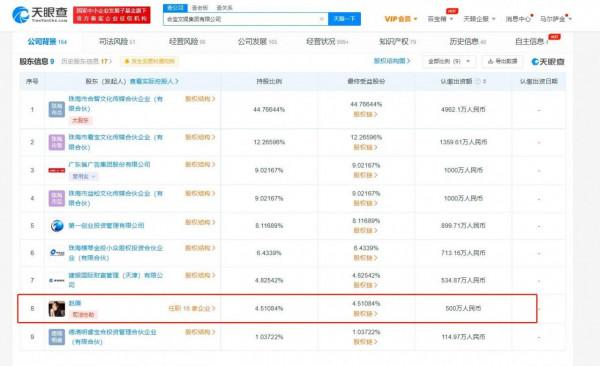The width and height of the screenshot is (600, 366).
Task: Open 股权结构 link in row 3
Action: tap(200, 164)
